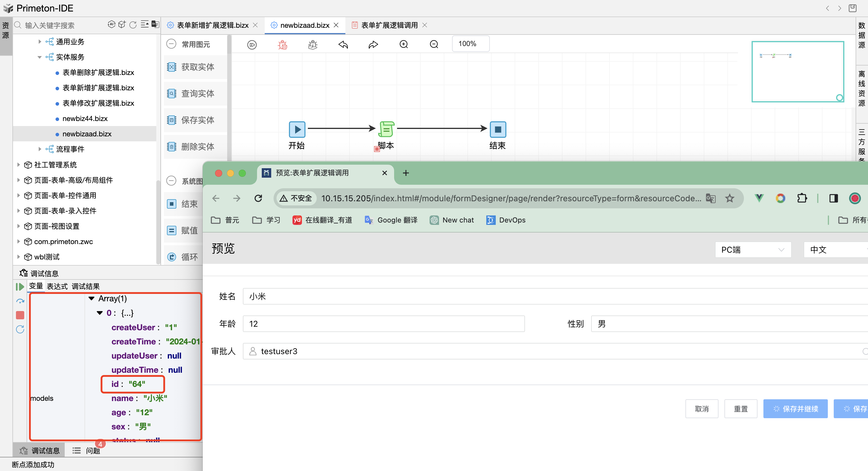868x471 pixels.
Task: Resume debugging with green play icon
Action: (x=20, y=287)
